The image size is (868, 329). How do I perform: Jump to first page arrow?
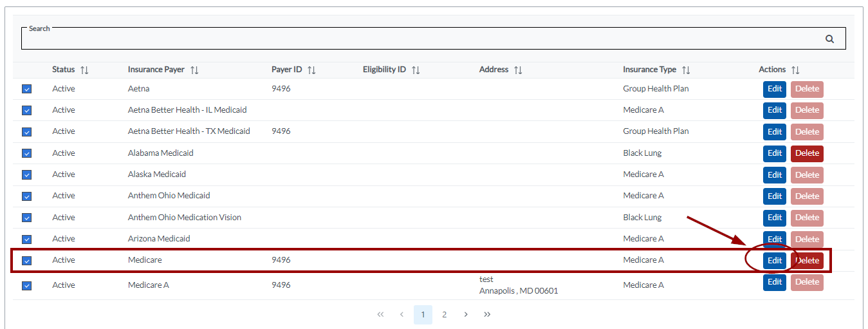click(x=380, y=315)
